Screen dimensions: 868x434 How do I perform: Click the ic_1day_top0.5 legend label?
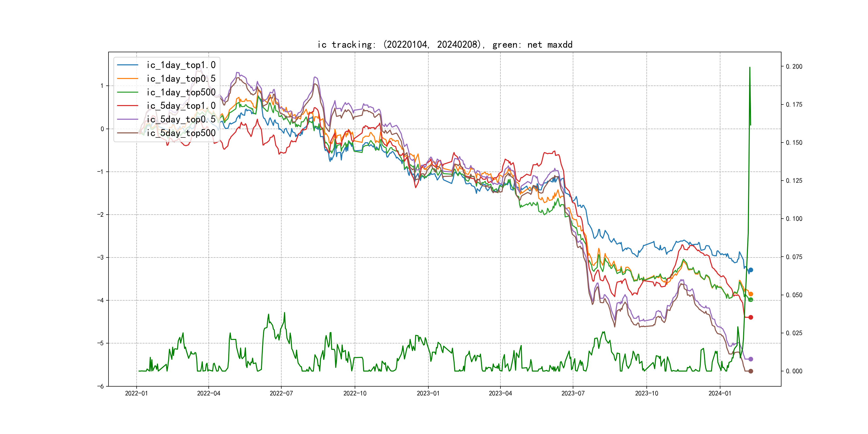tap(181, 78)
